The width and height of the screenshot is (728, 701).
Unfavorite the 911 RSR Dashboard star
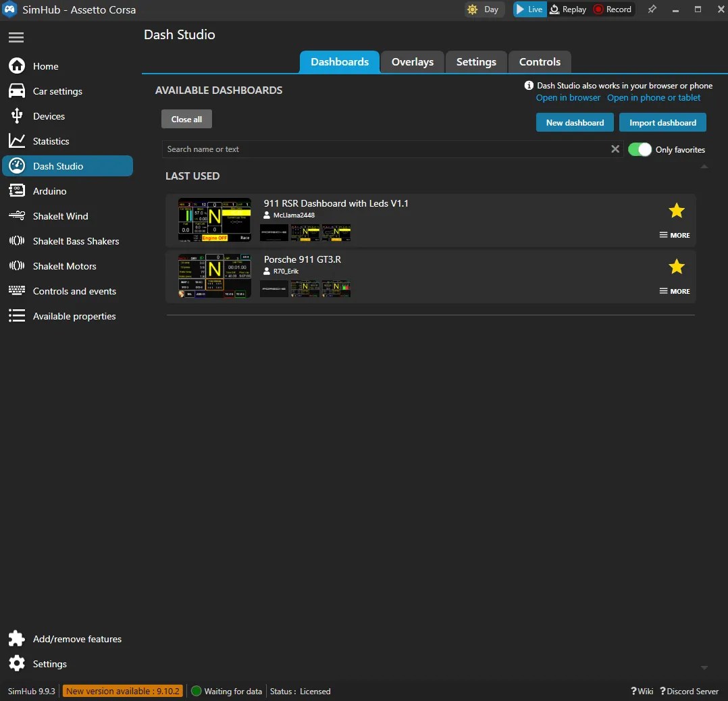677,211
